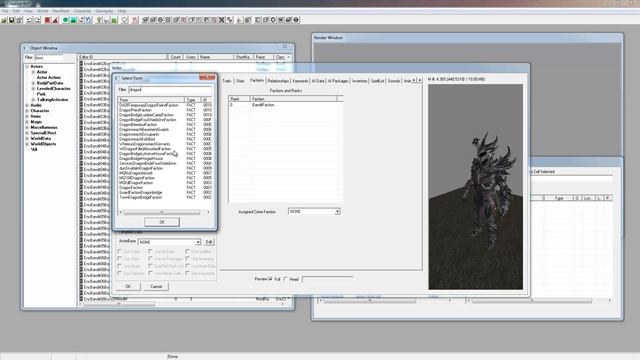This screenshot has width=640, height=360.
Task: Click the black X toolbar icon
Action: point(222,20)
